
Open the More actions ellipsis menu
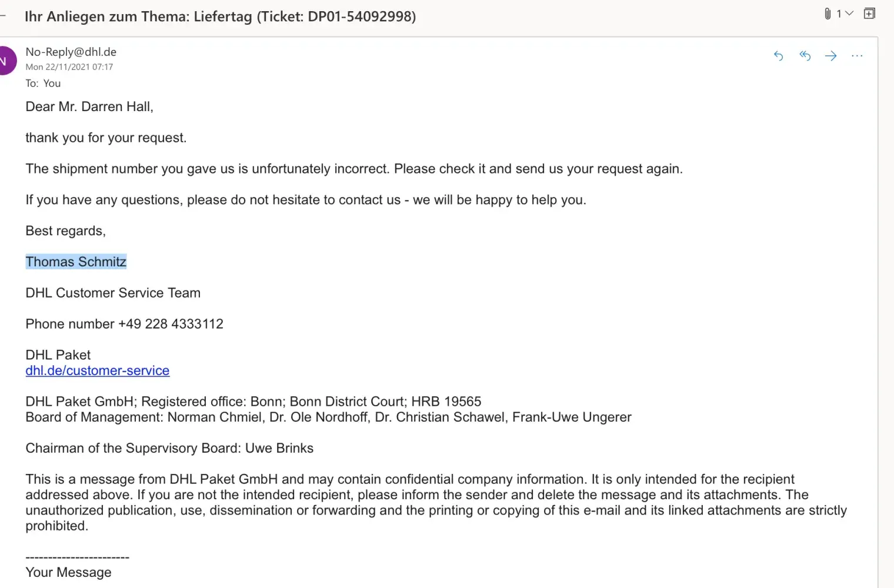pos(857,56)
